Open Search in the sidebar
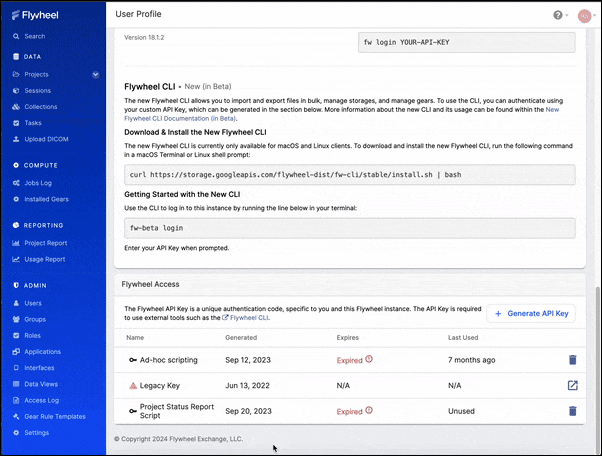 (x=35, y=36)
